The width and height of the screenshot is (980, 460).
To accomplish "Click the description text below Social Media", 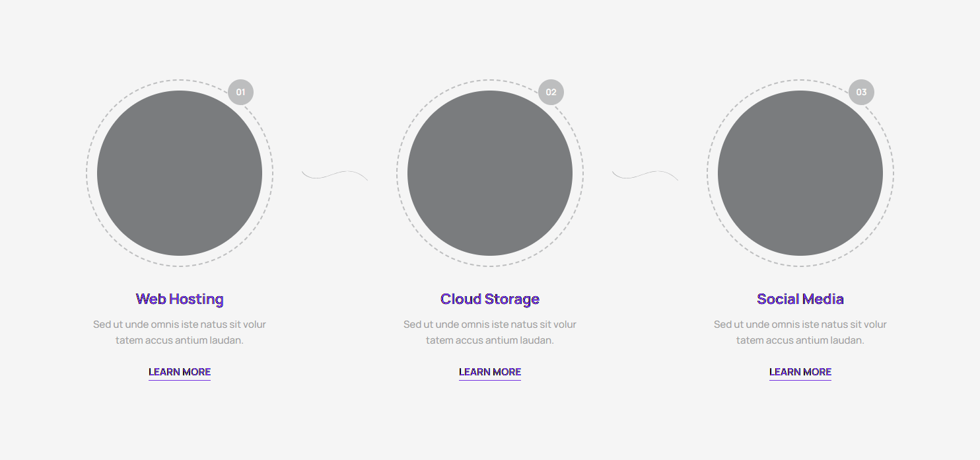I will click(x=800, y=332).
